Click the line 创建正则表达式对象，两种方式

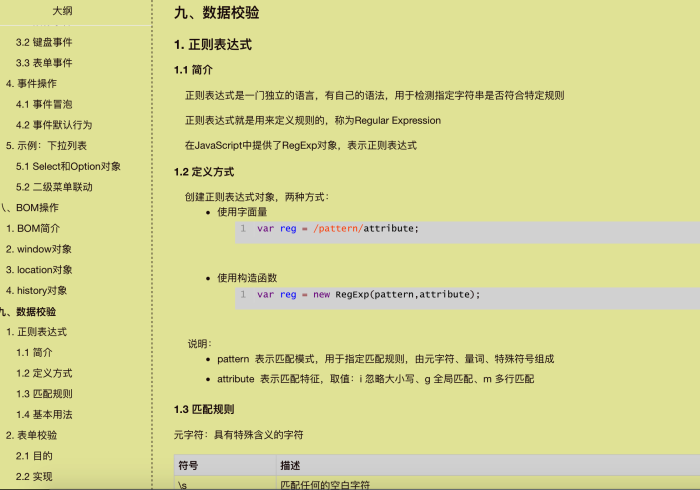(257, 197)
